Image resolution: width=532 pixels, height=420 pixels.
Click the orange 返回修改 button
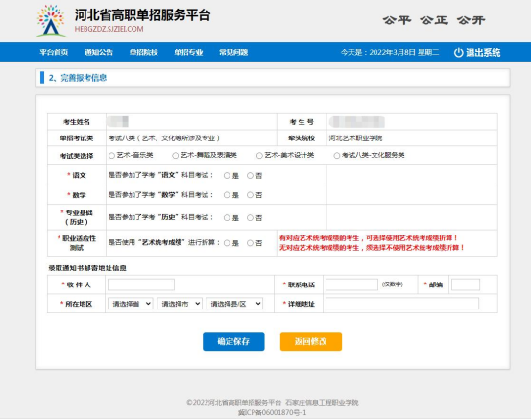pos(311,341)
